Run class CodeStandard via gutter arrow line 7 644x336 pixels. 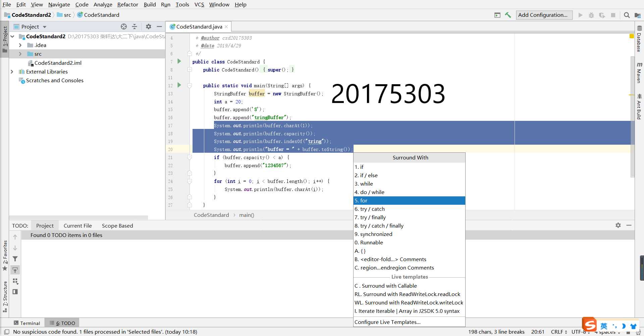[x=179, y=61]
